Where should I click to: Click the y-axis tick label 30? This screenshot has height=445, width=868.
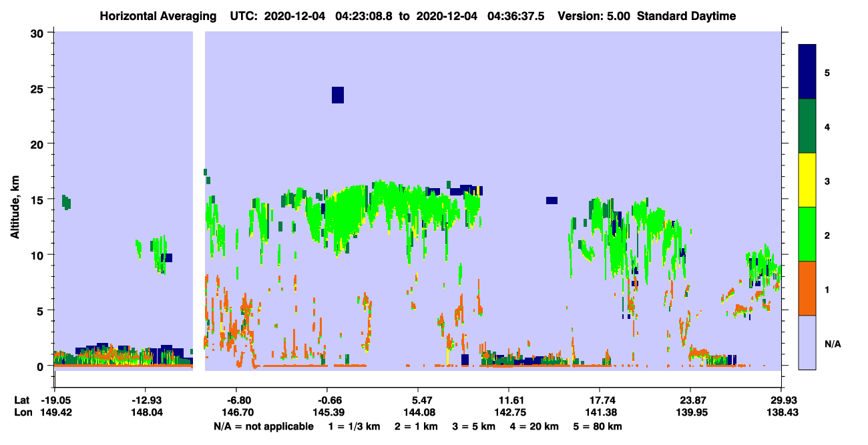(x=38, y=33)
